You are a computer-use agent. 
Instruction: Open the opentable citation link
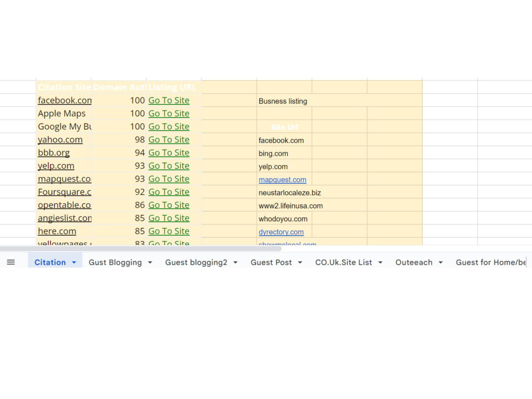click(x=64, y=205)
